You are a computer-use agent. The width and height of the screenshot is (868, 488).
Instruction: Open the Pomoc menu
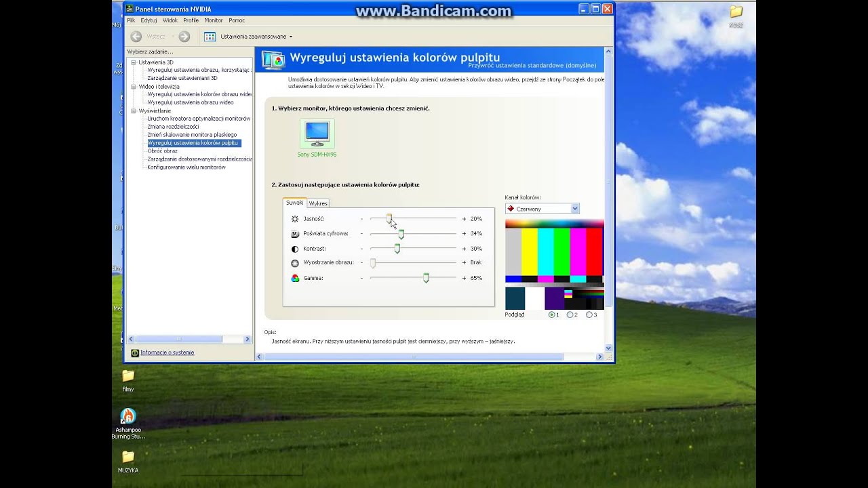pyautogui.click(x=237, y=20)
